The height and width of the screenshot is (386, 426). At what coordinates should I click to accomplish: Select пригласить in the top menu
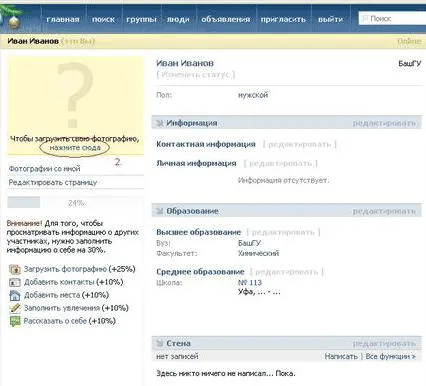[x=283, y=19]
